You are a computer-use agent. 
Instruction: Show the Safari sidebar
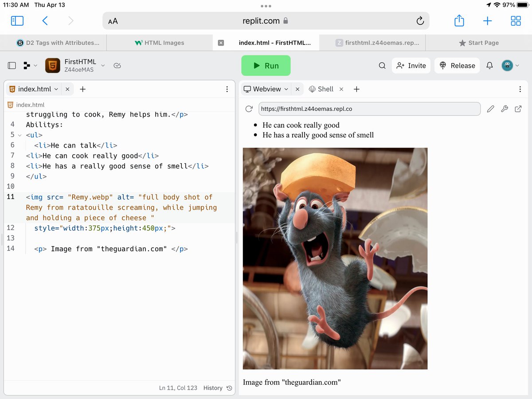17,21
